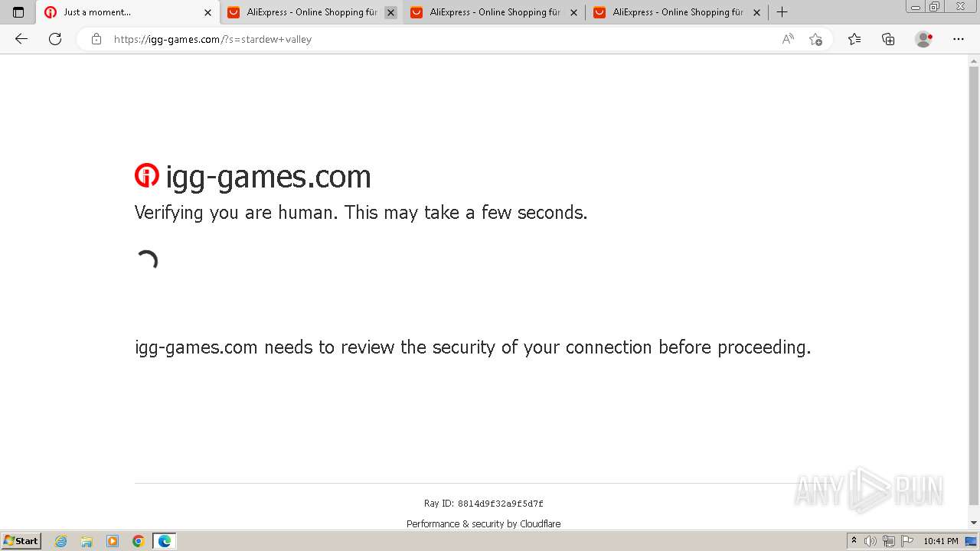The height and width of the screenshot is (551, 980).
Task: Click the page vertical scrollbar
Action: [x=974, y=286]
